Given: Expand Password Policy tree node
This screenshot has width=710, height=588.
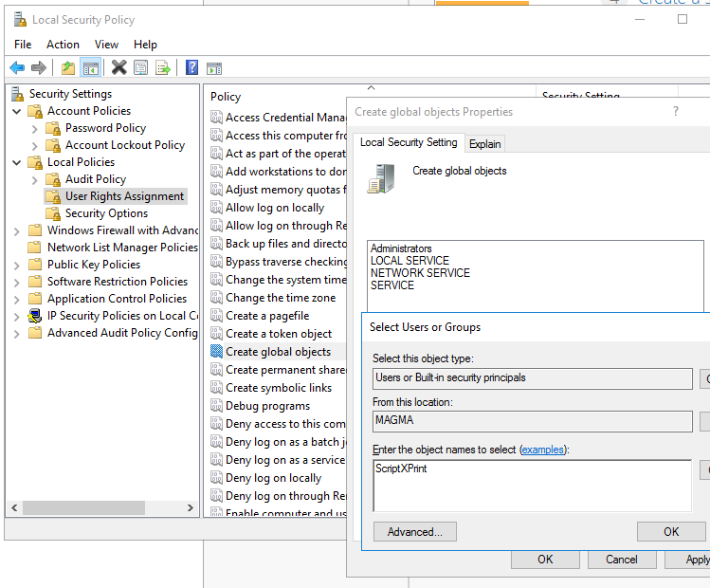Looking at the screenshot, I should (x=35, y=128).
